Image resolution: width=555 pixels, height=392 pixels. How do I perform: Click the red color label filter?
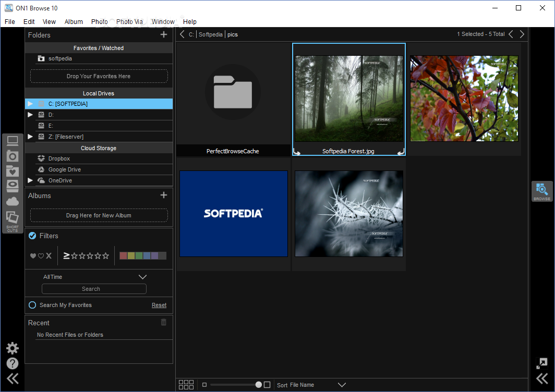coord(124,255)
